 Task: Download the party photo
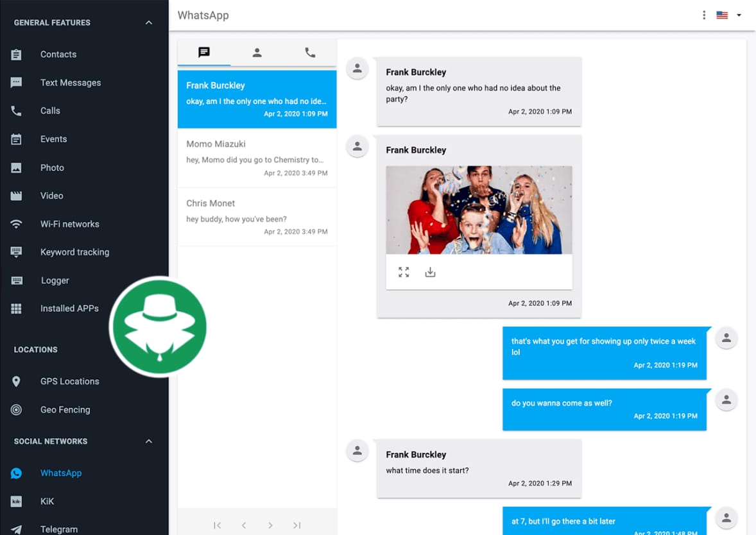[430, 271]
